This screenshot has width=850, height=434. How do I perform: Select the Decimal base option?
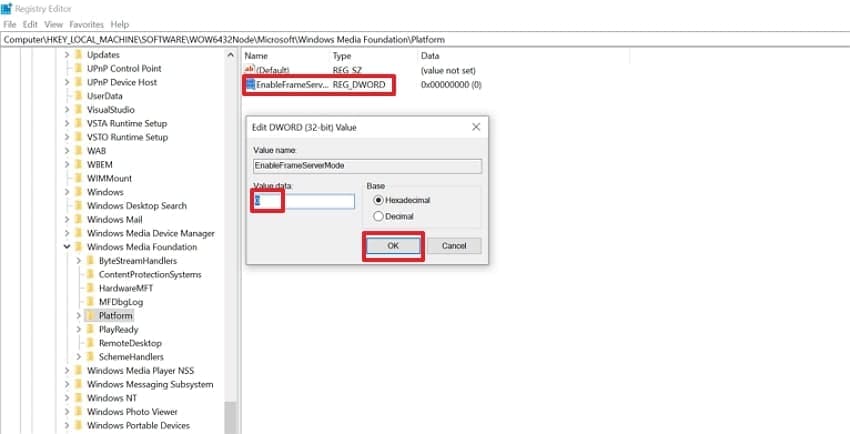pyautogui.click(x=379, y=216)
